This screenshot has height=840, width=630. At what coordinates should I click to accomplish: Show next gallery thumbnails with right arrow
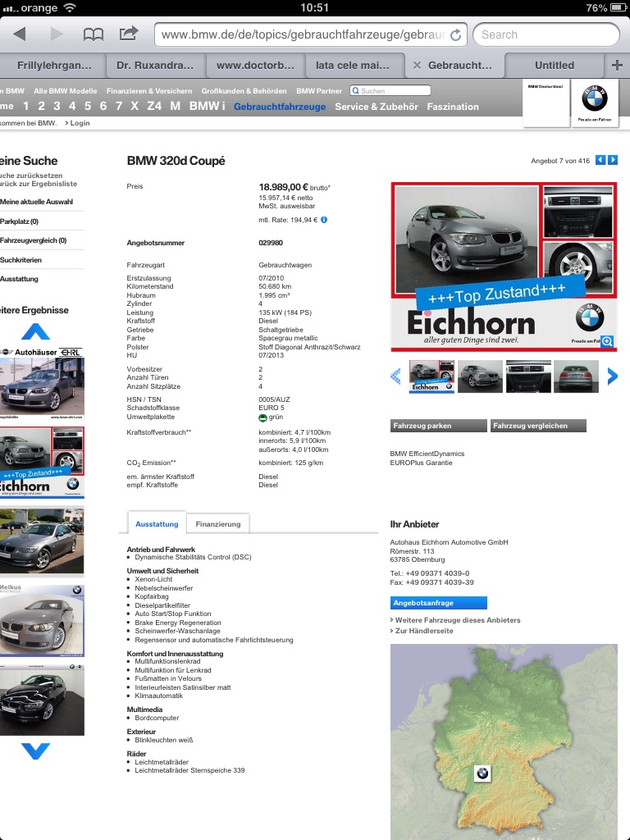click(x=612, y=377)
